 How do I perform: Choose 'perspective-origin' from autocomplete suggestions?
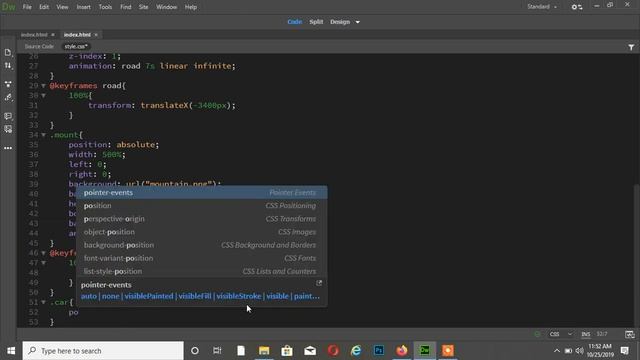(202, 219)
